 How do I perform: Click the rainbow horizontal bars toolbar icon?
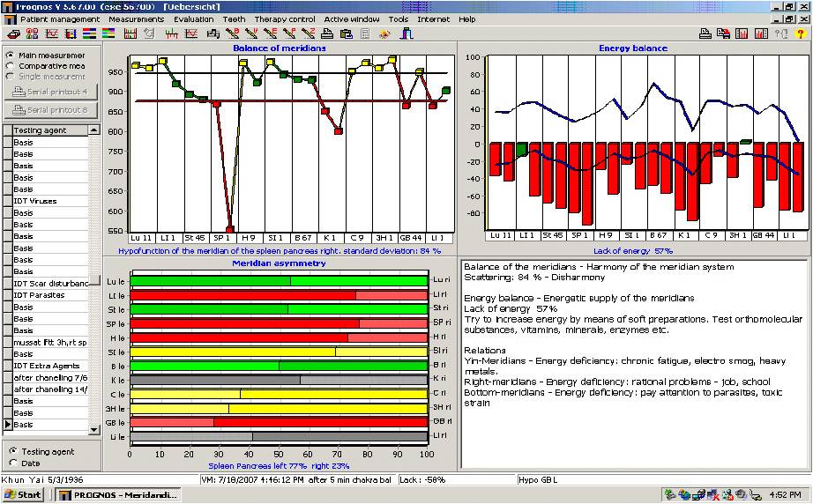pos(108,34)
